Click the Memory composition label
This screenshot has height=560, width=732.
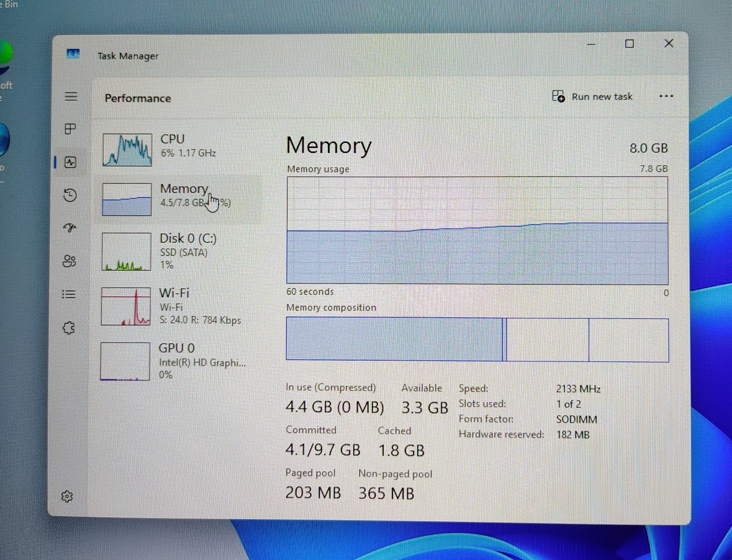point(331,308)
